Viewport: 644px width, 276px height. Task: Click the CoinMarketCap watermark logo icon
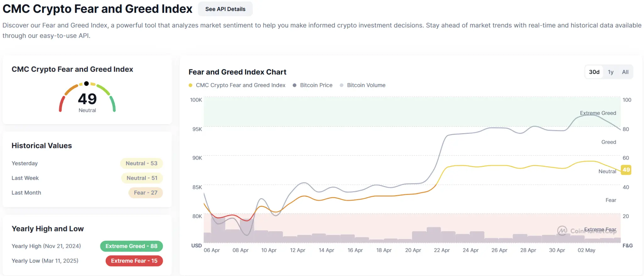coord(562,231)
